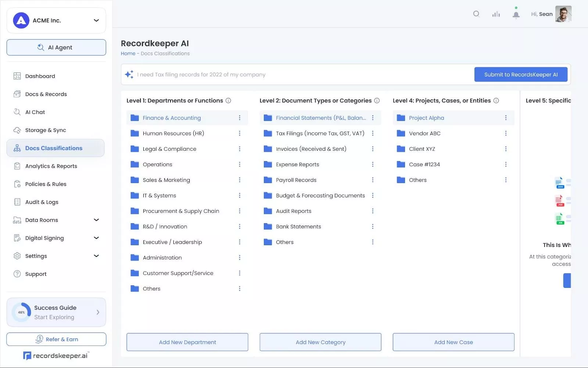
Task: Open the Success Guide progress card
Action: coord(56,312)
